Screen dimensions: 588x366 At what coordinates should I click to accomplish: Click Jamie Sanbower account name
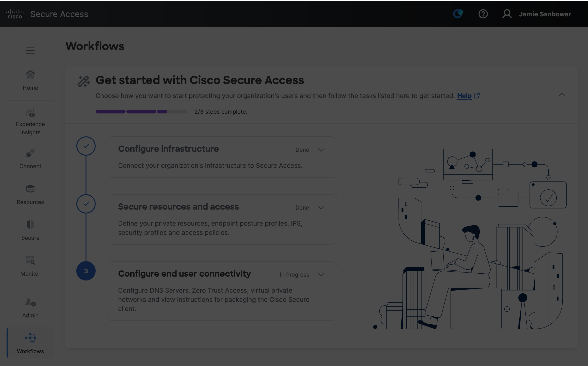[545, 14]
